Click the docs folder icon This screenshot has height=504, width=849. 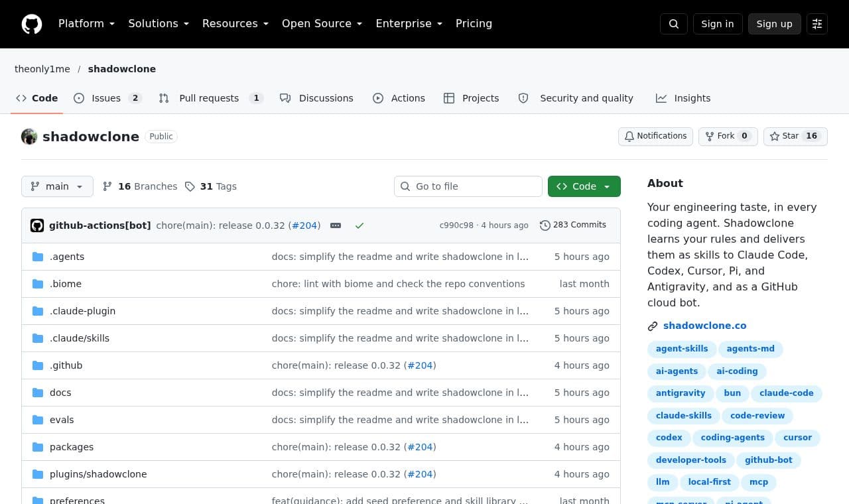tap(38, 393)
